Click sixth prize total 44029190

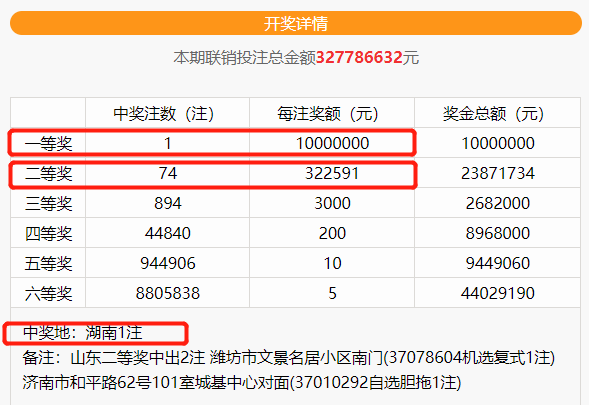pyautogui.click(x=498, y=293)
